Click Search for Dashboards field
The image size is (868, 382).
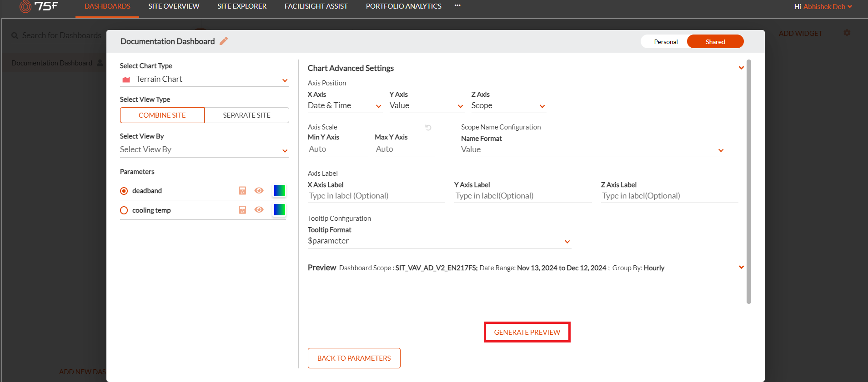62,35
